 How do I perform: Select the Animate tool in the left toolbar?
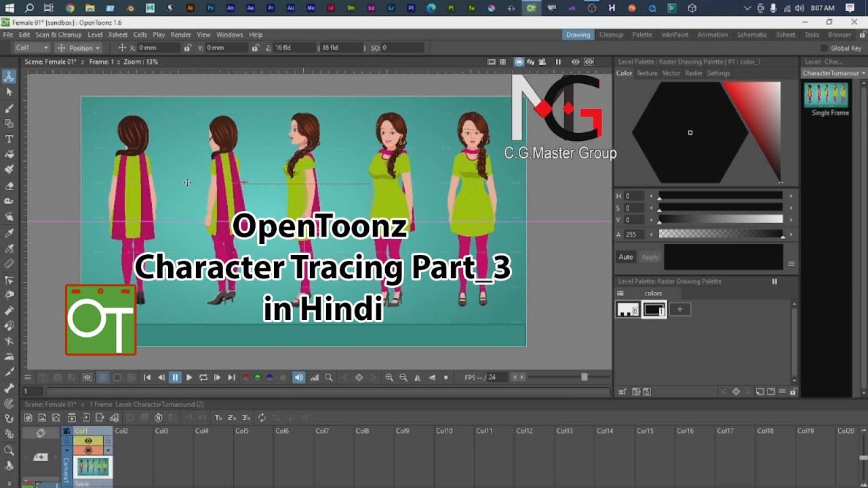[x=9, y=77]
